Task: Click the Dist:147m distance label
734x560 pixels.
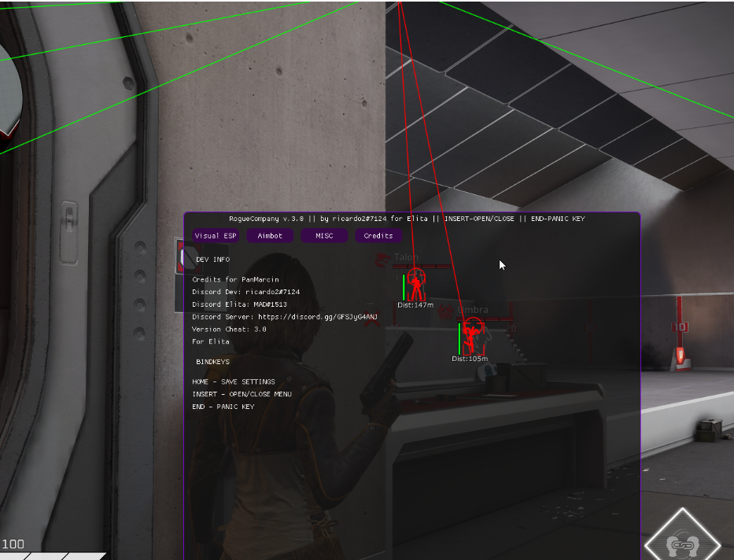Action: (x=415, y=305)
